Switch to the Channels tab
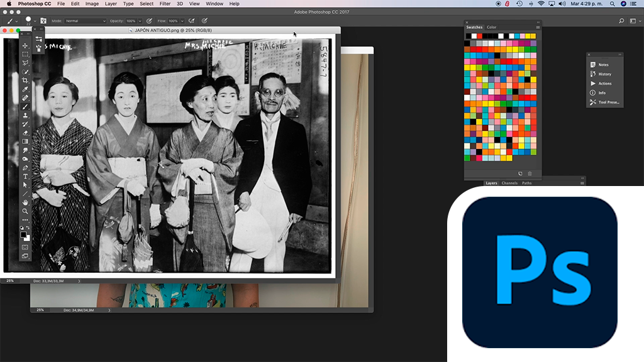The width and height of the screenshot is (644, 362). (x=509, y=183)
